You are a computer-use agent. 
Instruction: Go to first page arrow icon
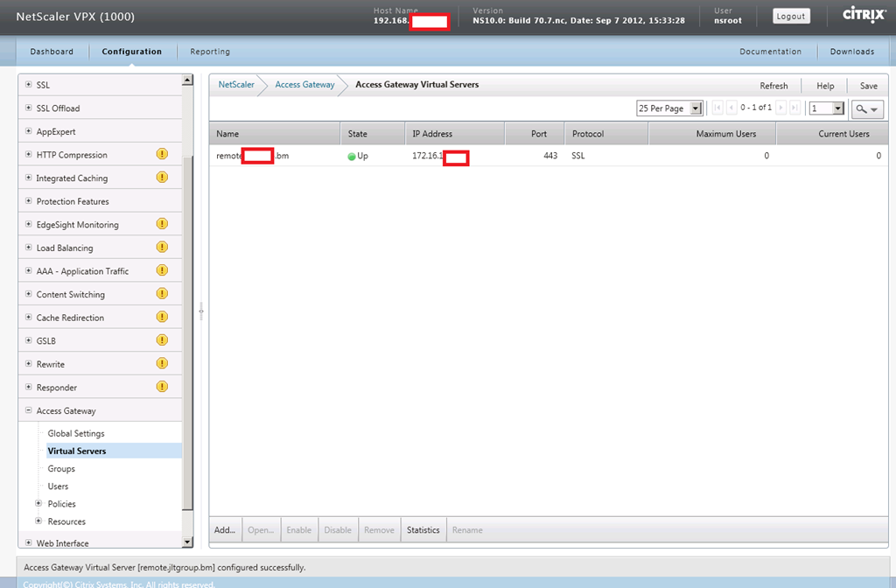(717, 108)
